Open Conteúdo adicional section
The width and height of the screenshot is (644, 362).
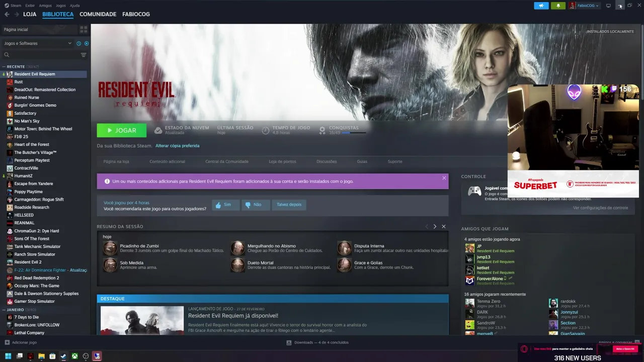pos(167,161)
